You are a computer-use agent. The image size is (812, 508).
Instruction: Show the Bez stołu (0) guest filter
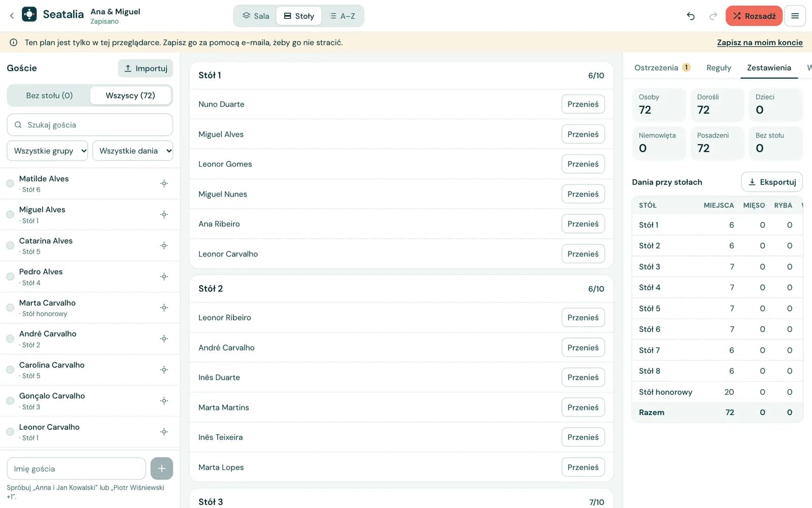pyautogui.click(x=49, y=96)
